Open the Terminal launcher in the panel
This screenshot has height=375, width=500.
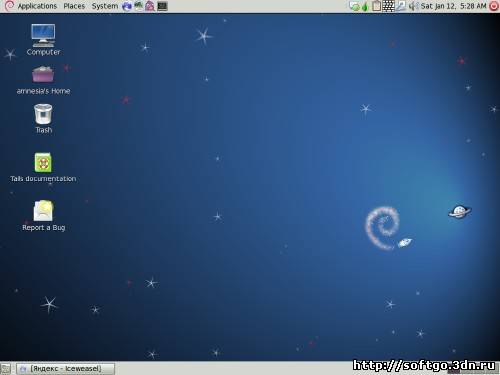click(162, 6)
